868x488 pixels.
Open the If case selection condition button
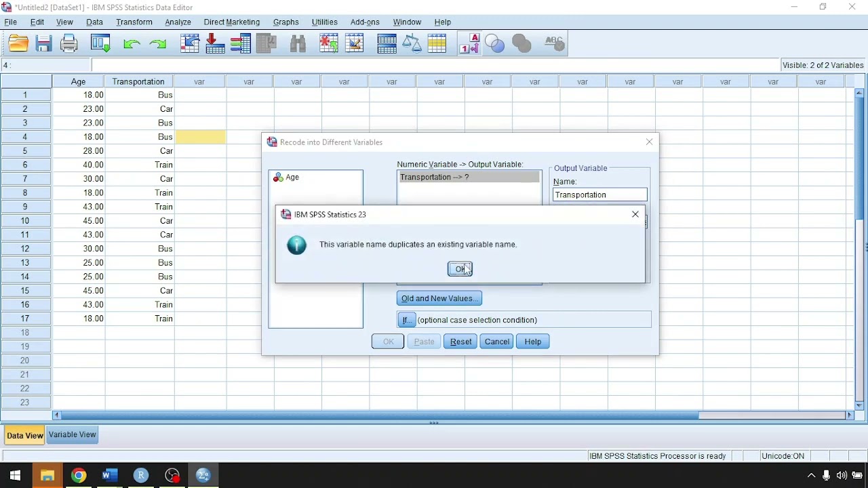[x=406, y=320]
